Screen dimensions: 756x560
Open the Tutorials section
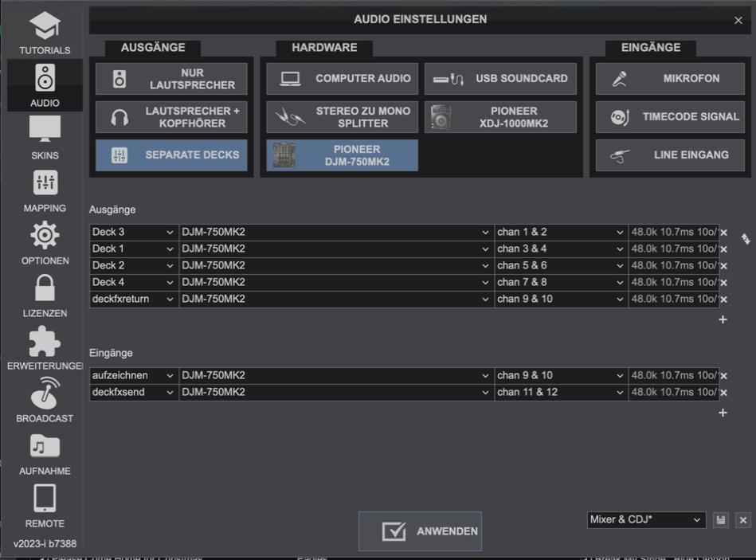[x=45, y=33]
